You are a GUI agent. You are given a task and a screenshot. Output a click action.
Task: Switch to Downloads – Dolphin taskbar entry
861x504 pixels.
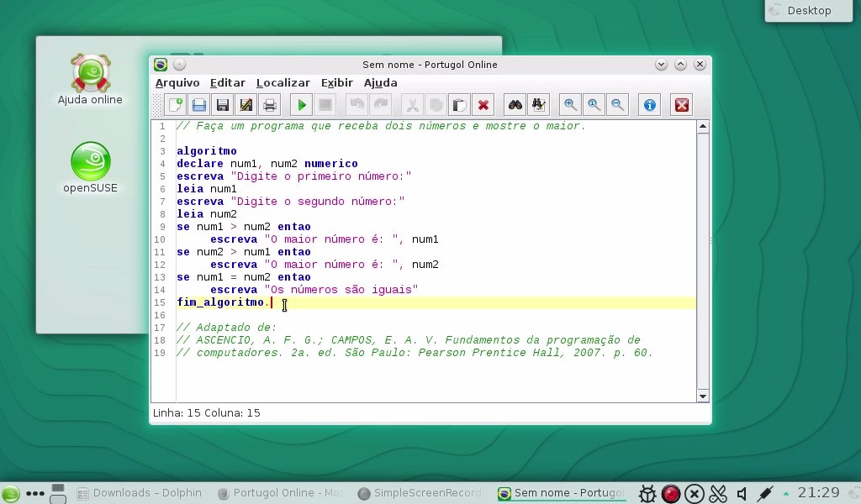click(x=140, y=493)
